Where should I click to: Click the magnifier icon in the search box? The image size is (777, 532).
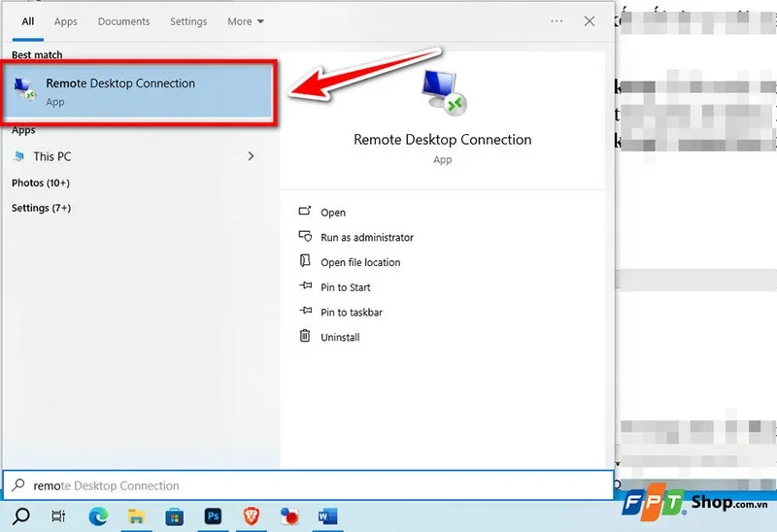(18, 484)
